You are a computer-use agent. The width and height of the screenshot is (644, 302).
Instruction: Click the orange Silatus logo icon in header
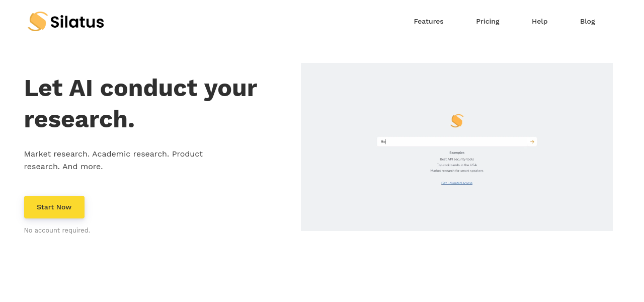(38, 21)
